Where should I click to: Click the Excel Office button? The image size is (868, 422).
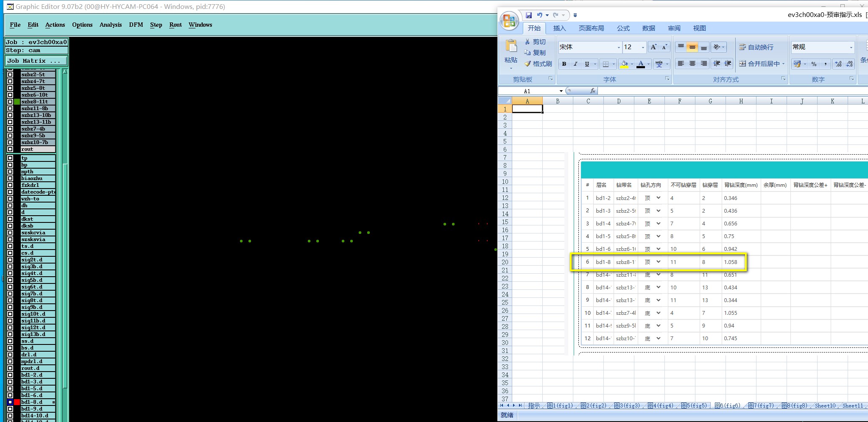point(509,21)
